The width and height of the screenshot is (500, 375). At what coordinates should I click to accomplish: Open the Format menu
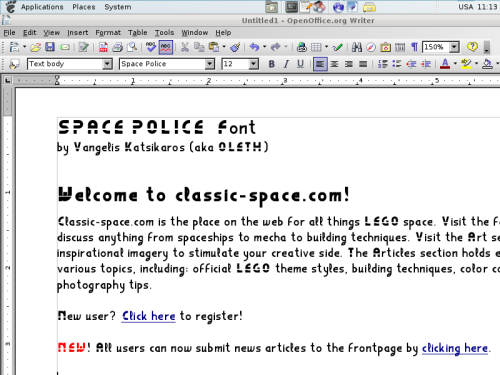(x=108, y=33)
